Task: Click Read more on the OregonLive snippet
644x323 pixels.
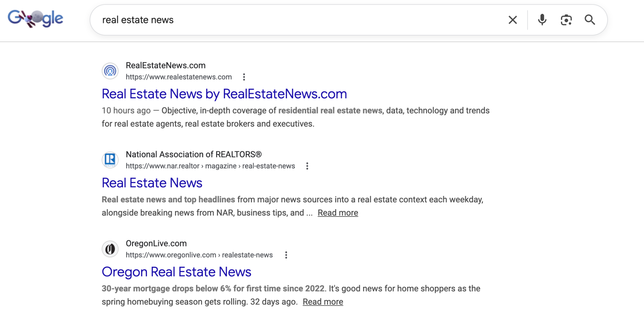Action: click(x=323, y=301)
